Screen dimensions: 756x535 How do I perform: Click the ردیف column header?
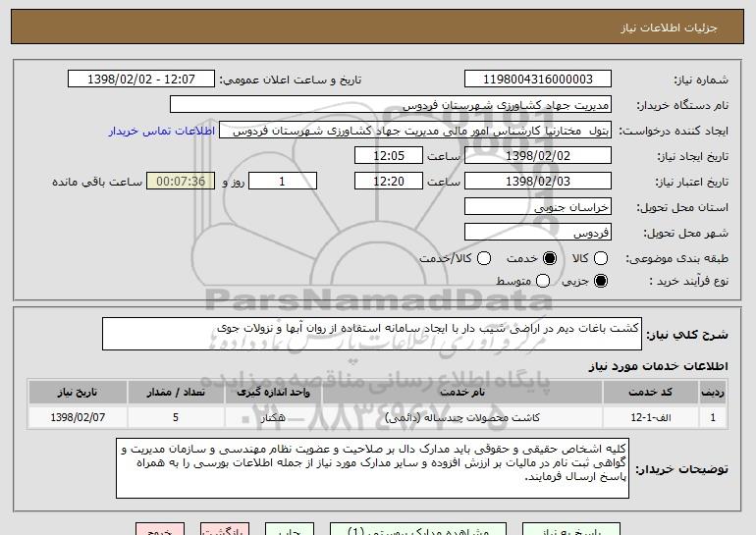[x=713, y=392]
